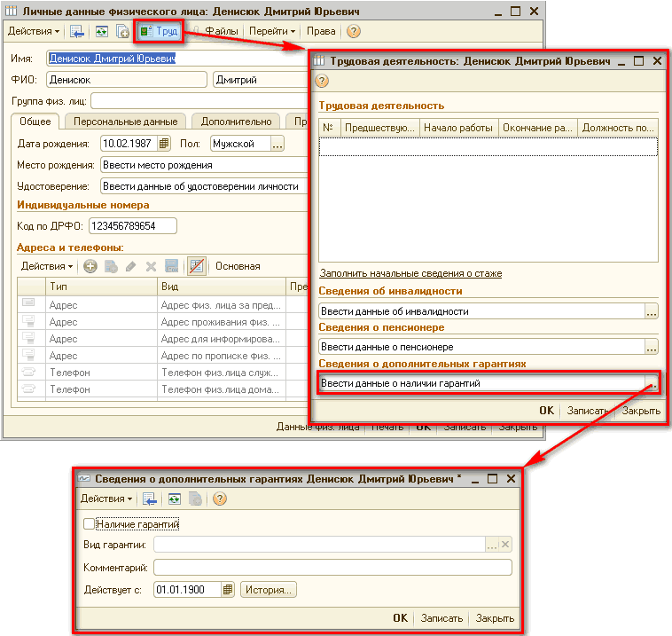
Task: Switch to the Дополнительно tab
Action: (236, 122)
